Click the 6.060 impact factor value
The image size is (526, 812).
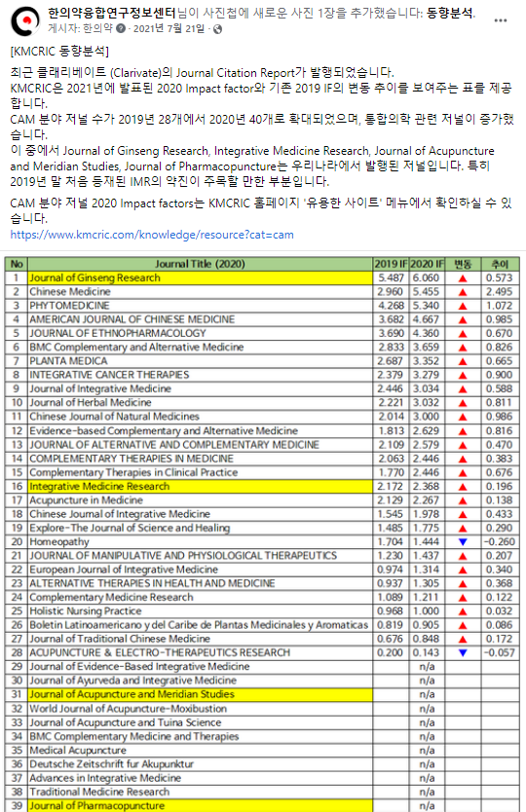coord(426,277)
